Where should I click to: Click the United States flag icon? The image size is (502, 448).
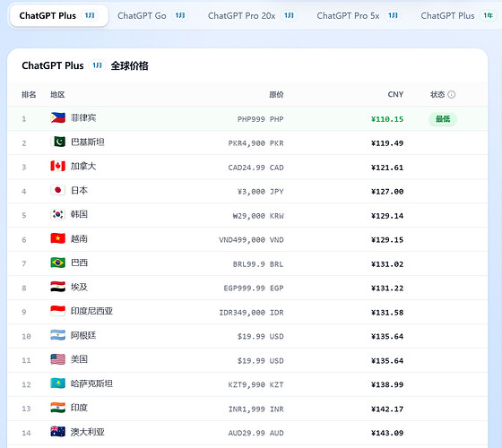pyautogui.click(x=58, y=359)
